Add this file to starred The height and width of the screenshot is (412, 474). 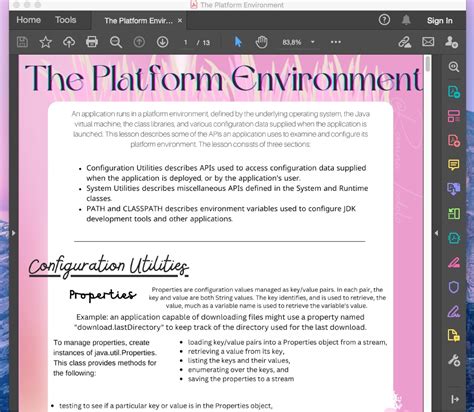click(x=46, y=42)
